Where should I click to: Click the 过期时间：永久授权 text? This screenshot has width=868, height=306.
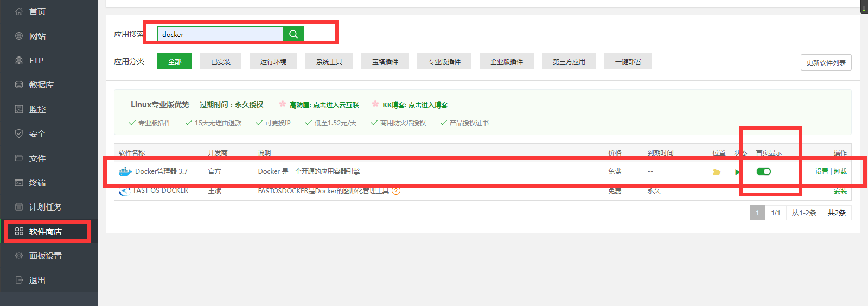[232, 105]
